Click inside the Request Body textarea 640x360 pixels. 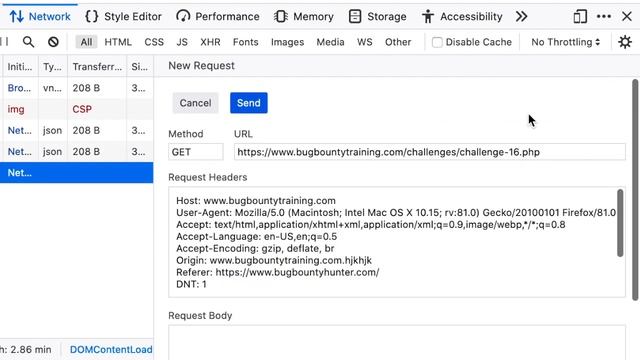tap(397, 342)
